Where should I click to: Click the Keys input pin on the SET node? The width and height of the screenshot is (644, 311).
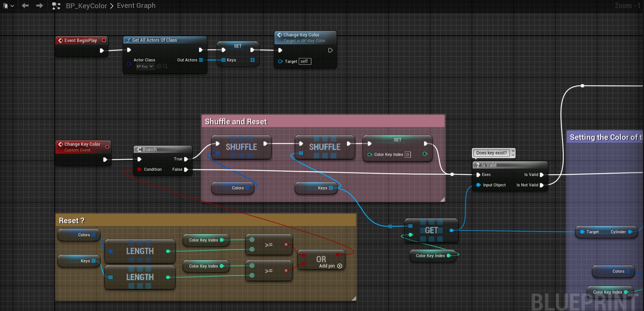[223, 60]
